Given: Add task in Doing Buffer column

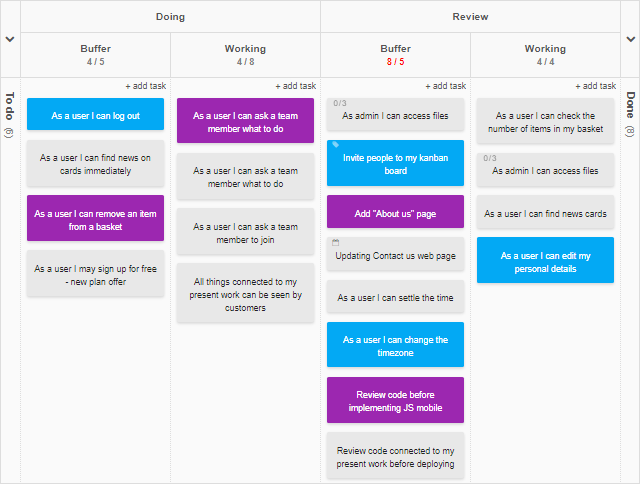Looking at the screenshot, I should coord(146,86).
